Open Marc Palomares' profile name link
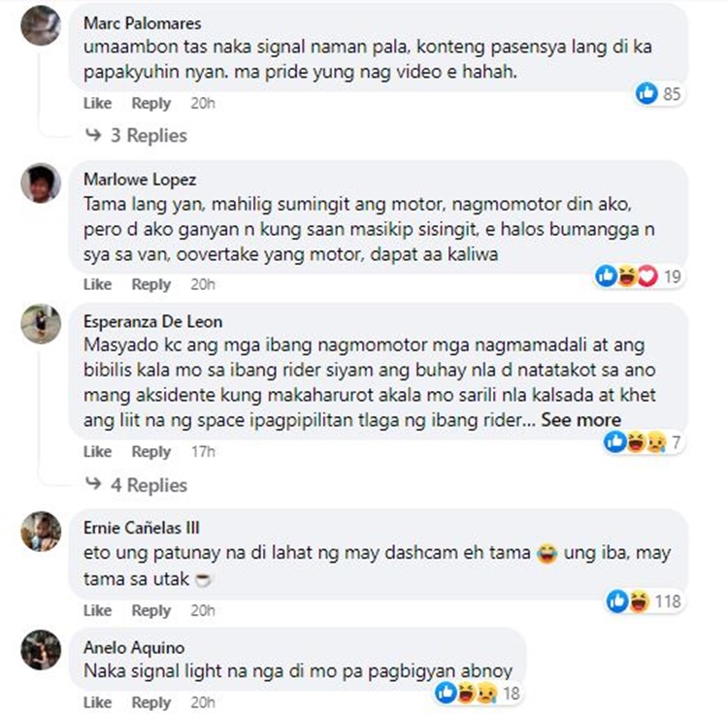This screenshot has width=728, height=715. click(142, 23)
